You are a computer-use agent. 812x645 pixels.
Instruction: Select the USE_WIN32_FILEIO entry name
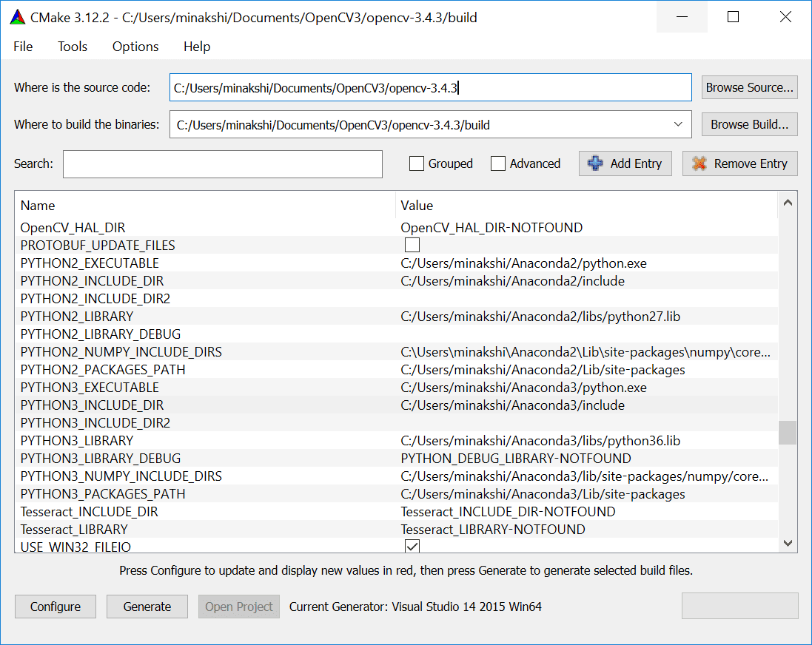click(x=76, y=547)
